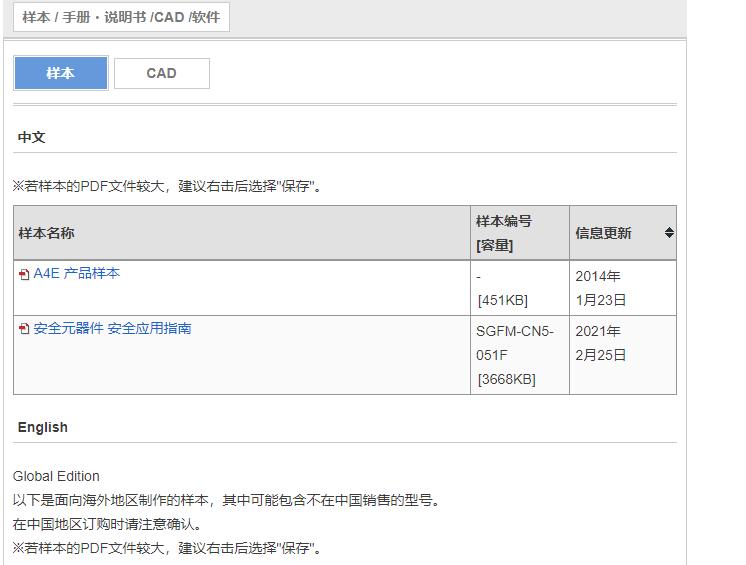Image resolution: width=746 pixels, height=565 pixels.
Task: Select the 样本 / 手册・说明书 /CAD /软件 tab
Action: (x=121, y=17)
